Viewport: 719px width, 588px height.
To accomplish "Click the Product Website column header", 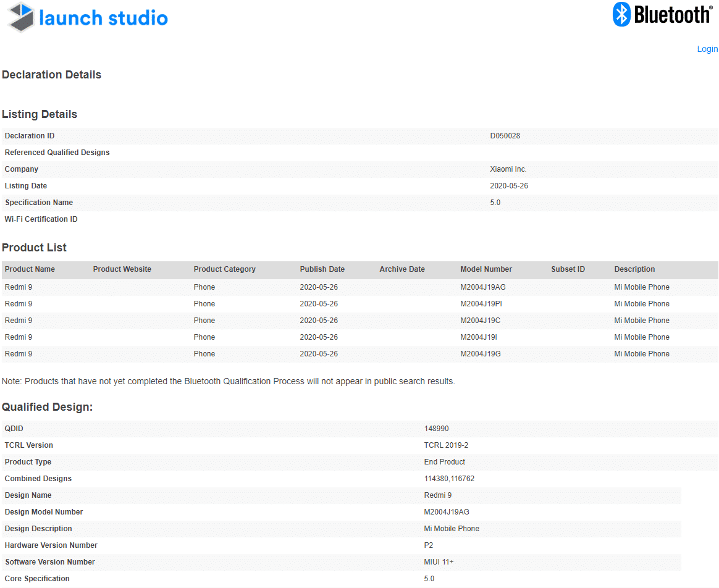I will point(122,269).
